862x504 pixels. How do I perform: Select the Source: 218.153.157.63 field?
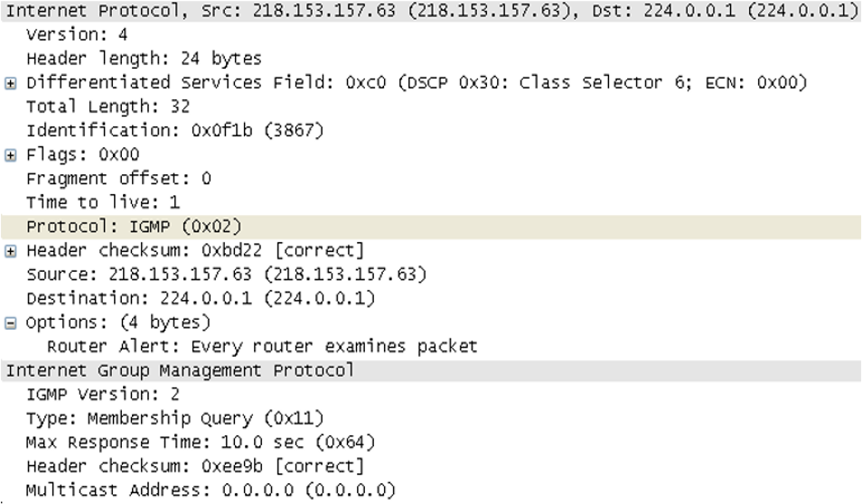226,275
